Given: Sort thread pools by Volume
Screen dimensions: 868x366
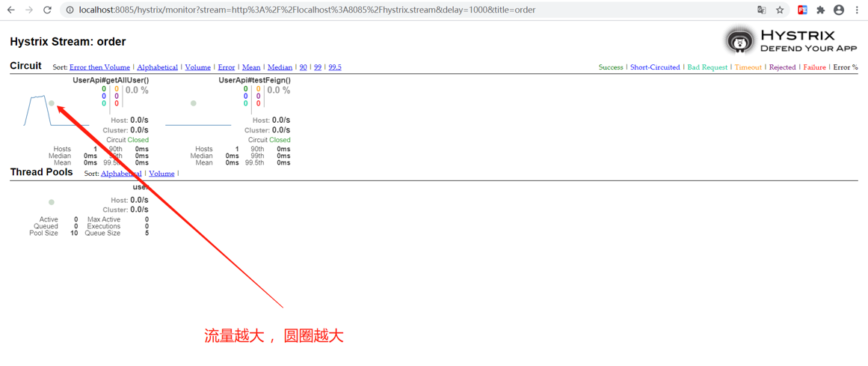Looking at the screenshot, I should (x=161, y=174).
